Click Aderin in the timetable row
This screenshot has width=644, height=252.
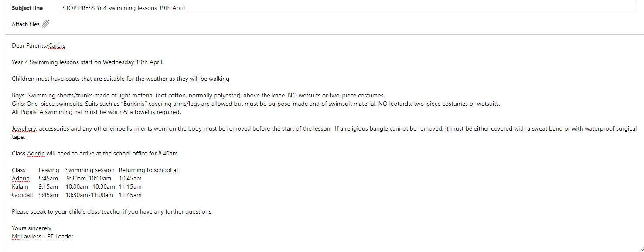(x=21, y=179)
